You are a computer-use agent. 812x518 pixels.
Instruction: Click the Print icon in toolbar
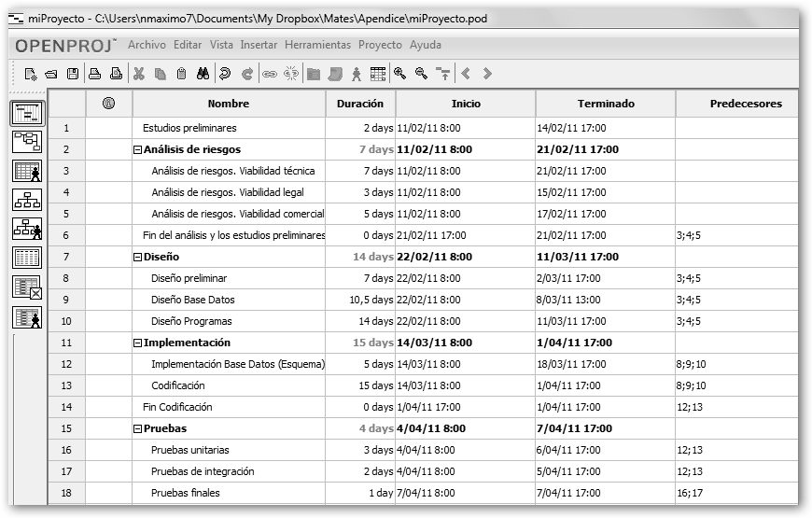click(x=94, y=74)
